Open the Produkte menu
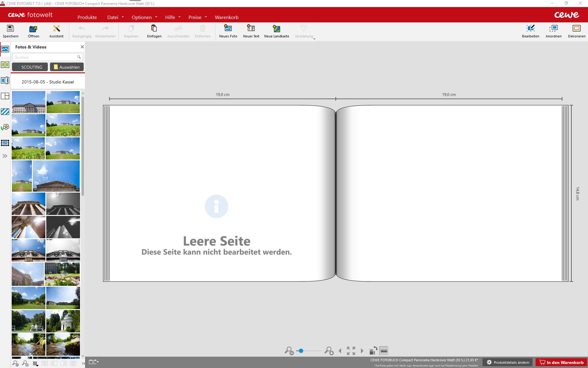This screenshot has height=368, width=588. [87, 17]
